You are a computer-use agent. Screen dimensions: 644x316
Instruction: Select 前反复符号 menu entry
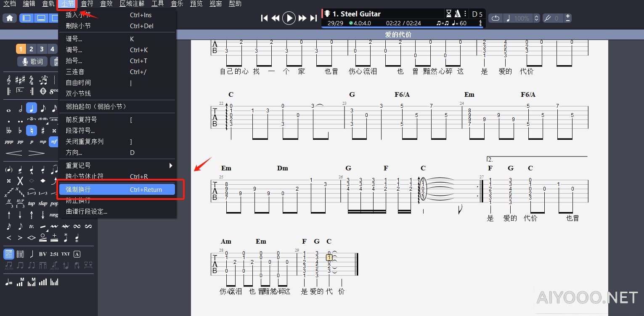tap(117, 119)
